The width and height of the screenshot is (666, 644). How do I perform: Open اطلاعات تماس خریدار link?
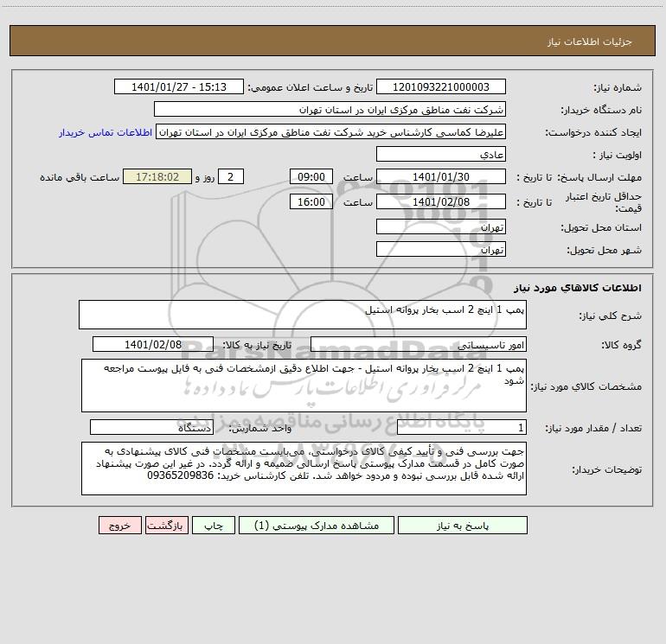(106, 132)
